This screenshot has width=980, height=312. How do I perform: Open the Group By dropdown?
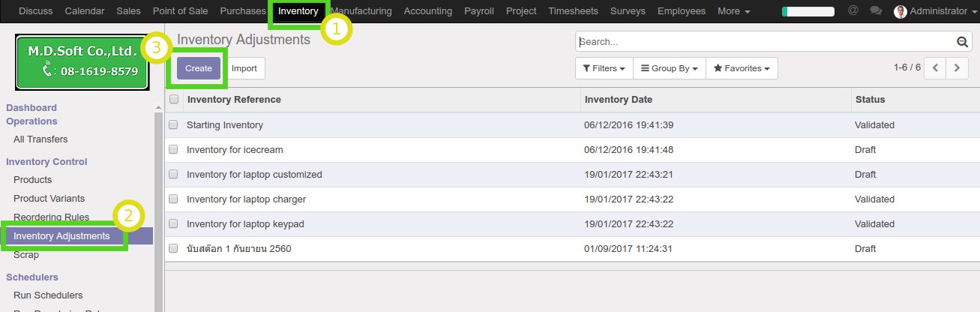coord(669,68)
